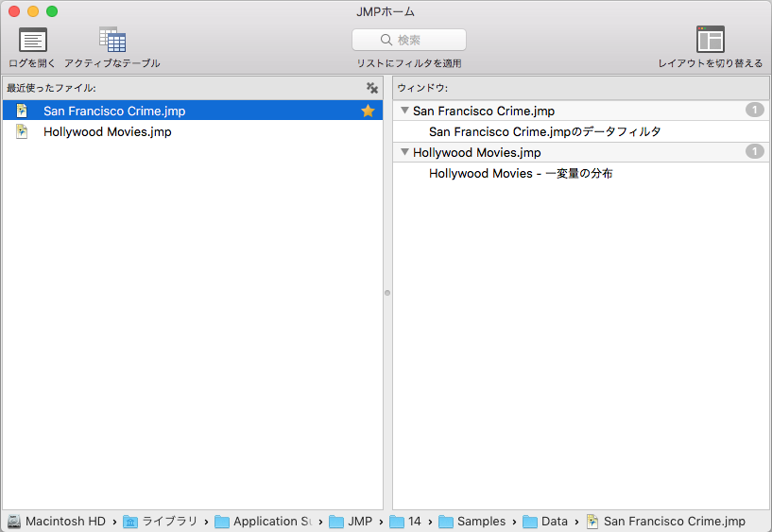
Task: Click the San Francisco Crime.jmp file icon in recent list
Action: 23,112
